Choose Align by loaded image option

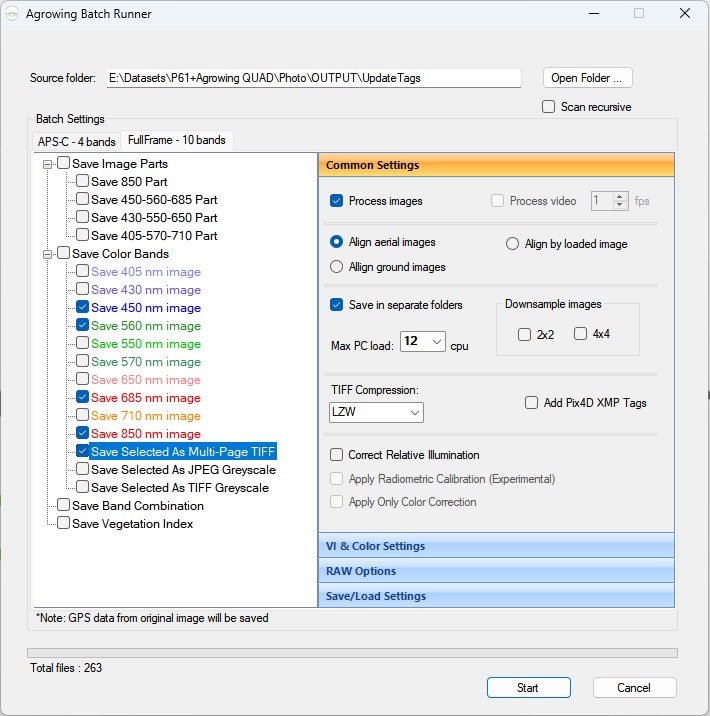(512, 244)
